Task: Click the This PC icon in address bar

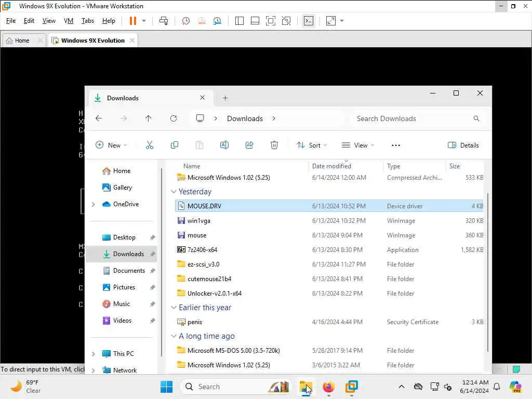Action: click(200, 118)
